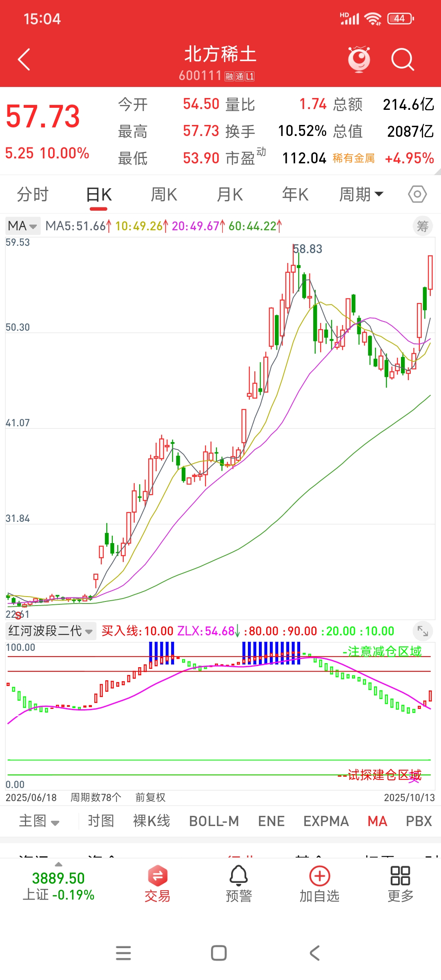Tap end date 2025/10/13
This screenshot has height=980, width=441.
410,797
